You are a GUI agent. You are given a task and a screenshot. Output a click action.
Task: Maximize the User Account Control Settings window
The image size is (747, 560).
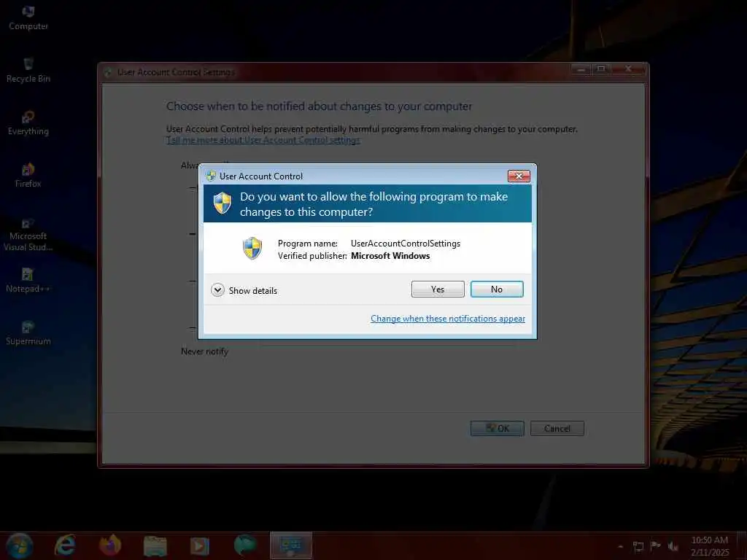point(601,69)
